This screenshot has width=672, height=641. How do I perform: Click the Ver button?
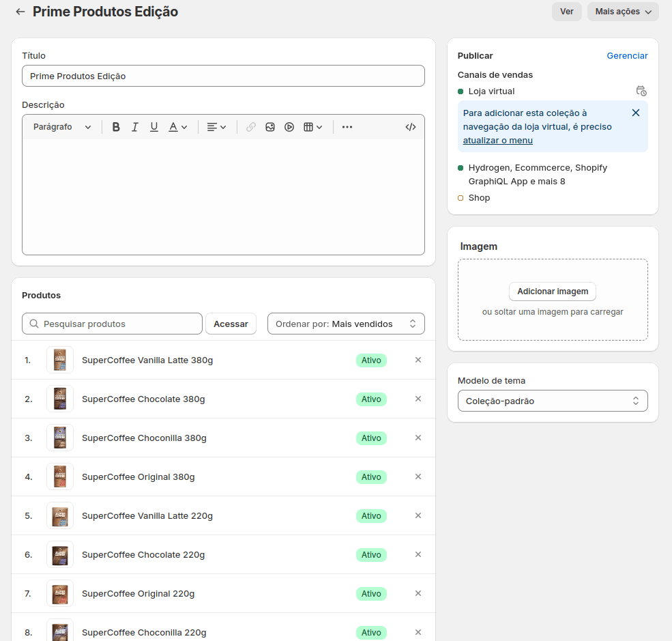tap(566, 12)
